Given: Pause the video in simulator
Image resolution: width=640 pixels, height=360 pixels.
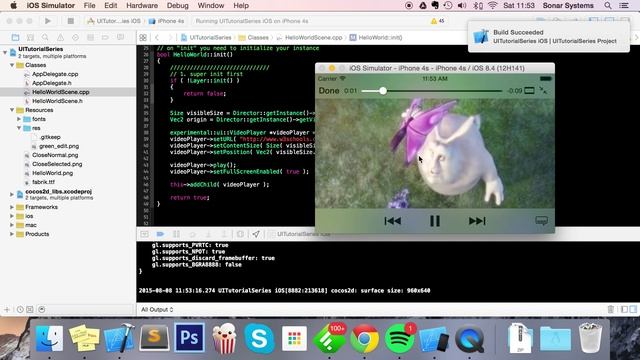Looking at the screenshot, I should tap(435, 221).
